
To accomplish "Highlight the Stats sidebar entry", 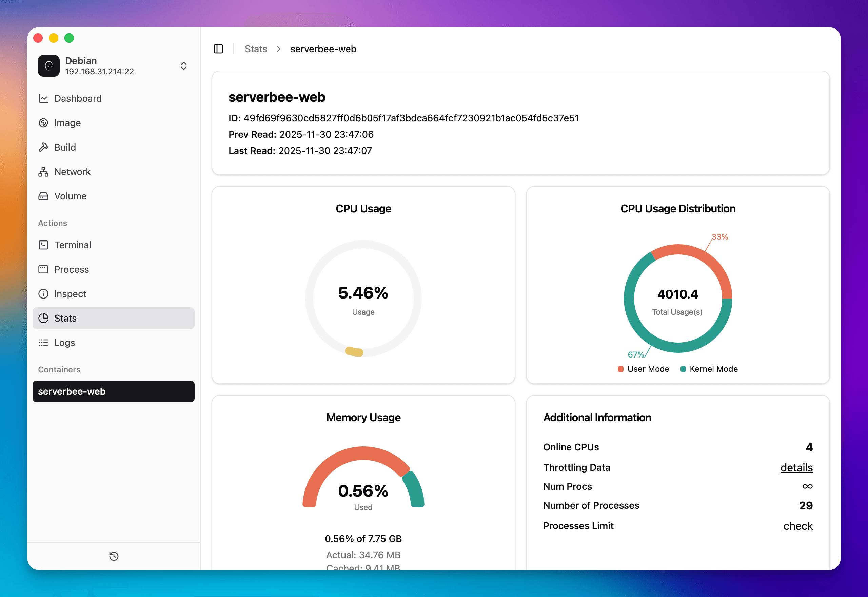I will pyautogui.click(x=65, y=318).
